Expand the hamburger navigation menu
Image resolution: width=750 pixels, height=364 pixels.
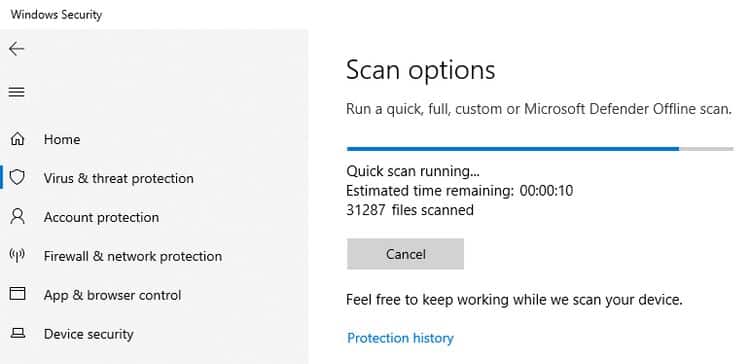pyautogui.click(x=16, y=92)
